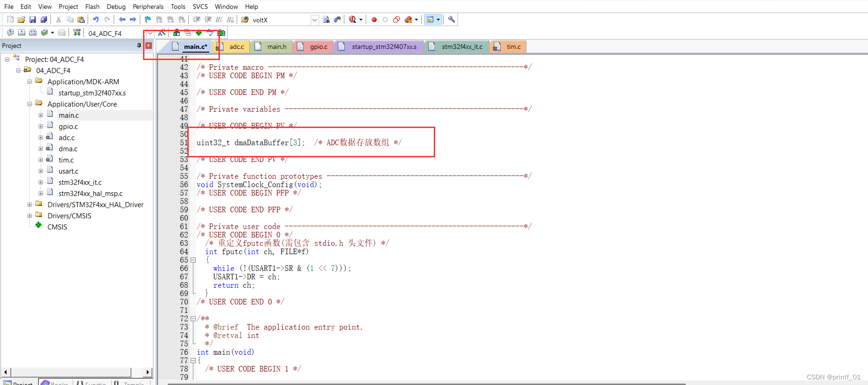Open Find in Files
The width and height of the screenshot is (868, 385).
click(x=245, y=20)
